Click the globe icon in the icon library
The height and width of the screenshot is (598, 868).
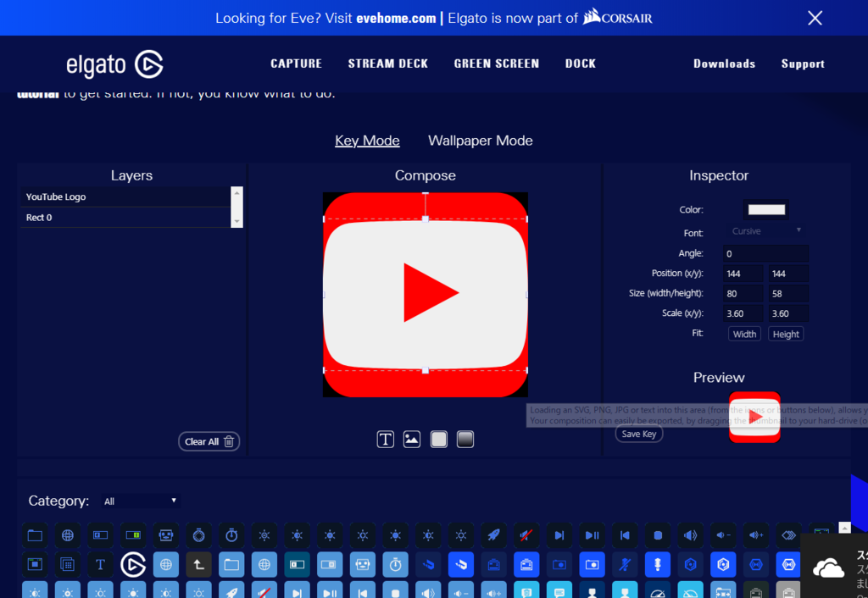click(x=67, y=535)
